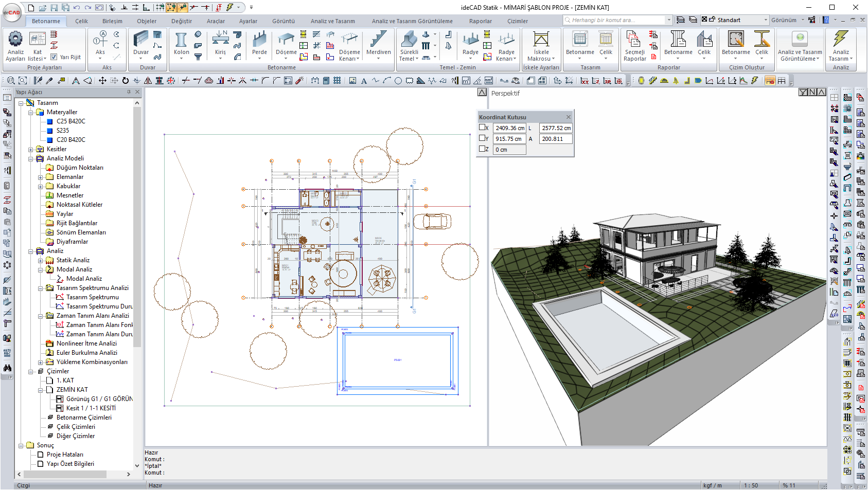Collapse the Materyaller tree node
This screenshot has height=490, width=868.
[x=31, y=112]
